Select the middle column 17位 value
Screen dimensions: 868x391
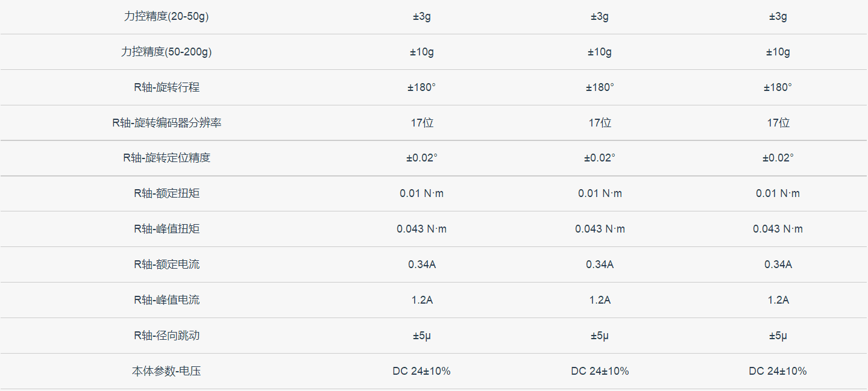600,123
